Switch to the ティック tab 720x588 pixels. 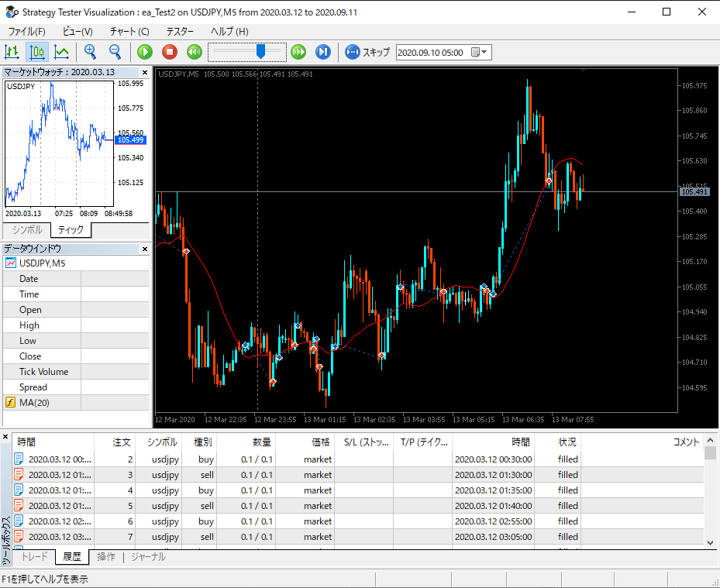point(71,229)
